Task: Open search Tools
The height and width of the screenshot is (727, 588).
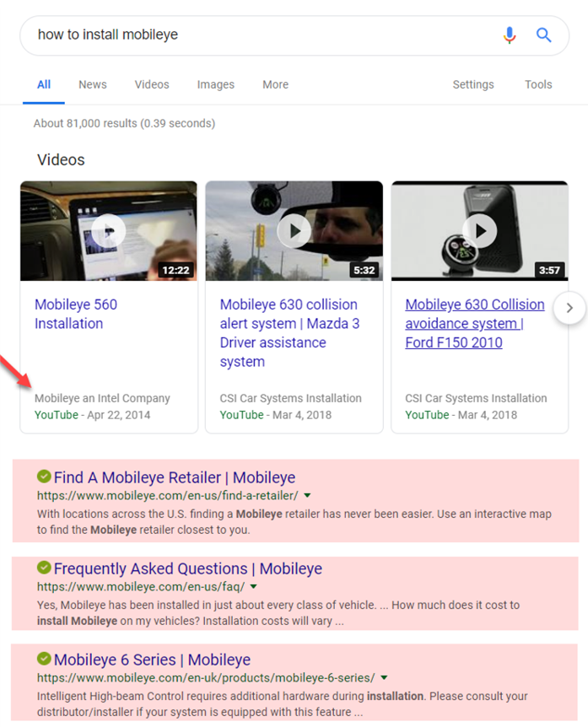Action: click(538, 84)
